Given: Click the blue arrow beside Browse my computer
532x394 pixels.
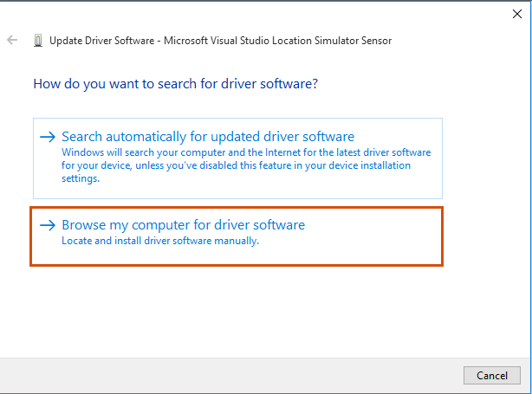Looking at the screenshot, I should tap(48, 225).
